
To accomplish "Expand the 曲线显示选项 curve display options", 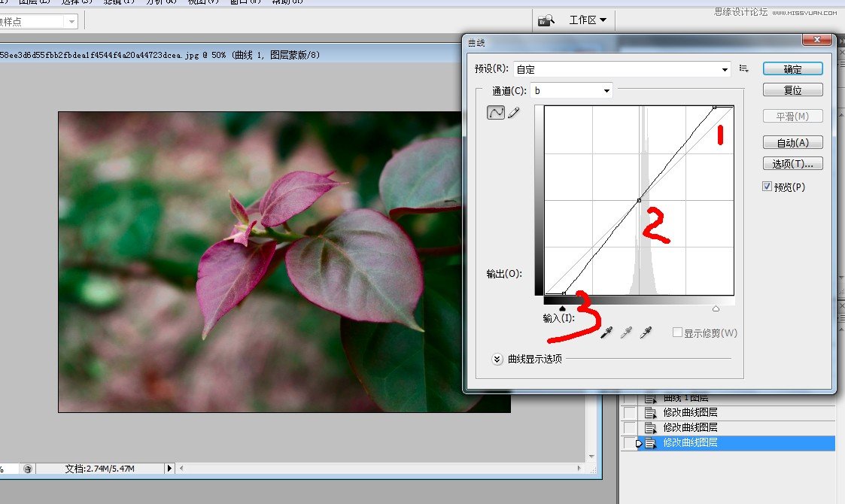I will point(497,359).
